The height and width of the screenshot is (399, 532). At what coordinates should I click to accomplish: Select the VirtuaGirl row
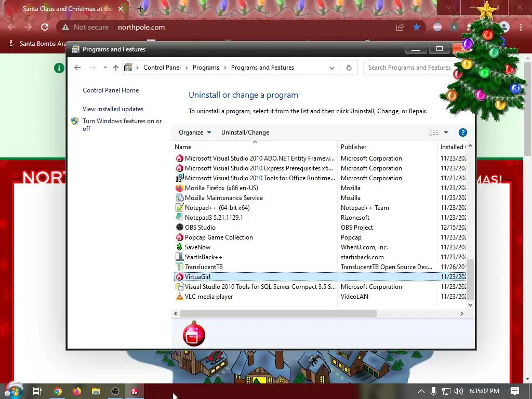pos(320,277)
